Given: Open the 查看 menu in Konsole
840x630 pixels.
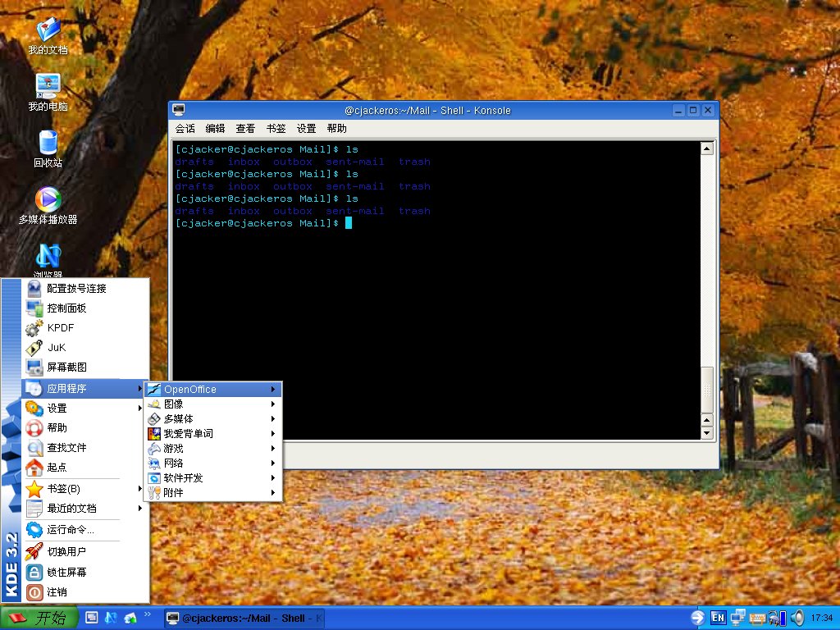Looking at the screenshot, I should click(245, 129).
